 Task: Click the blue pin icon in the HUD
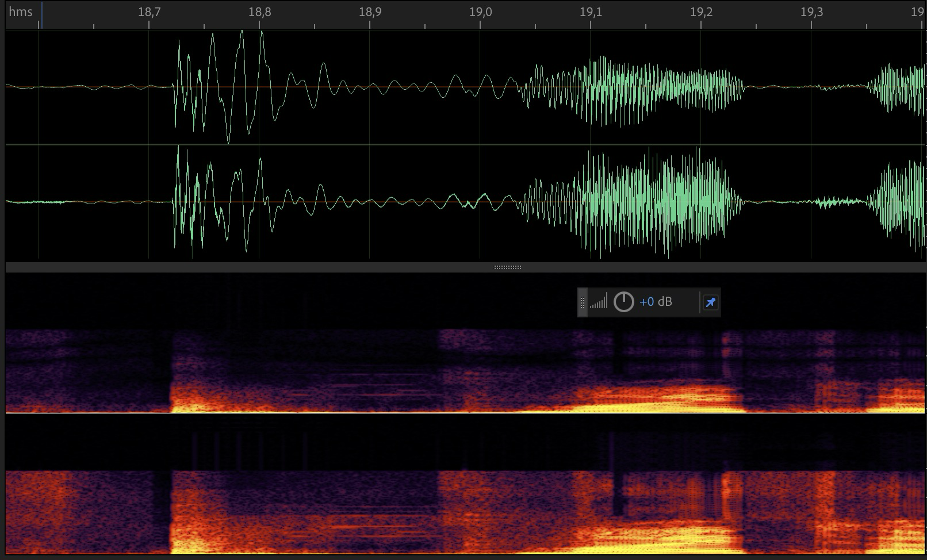(x=710, y=302)
